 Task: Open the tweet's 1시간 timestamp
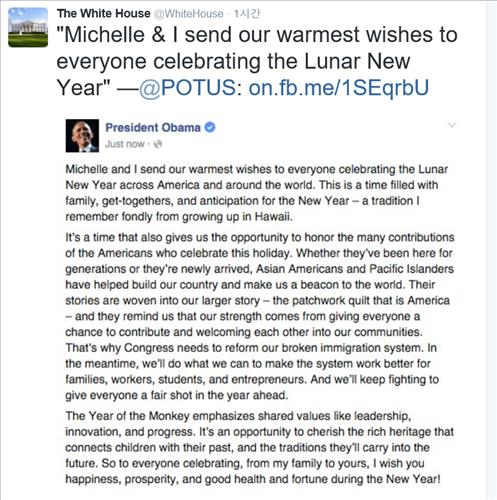coord(246,14)
